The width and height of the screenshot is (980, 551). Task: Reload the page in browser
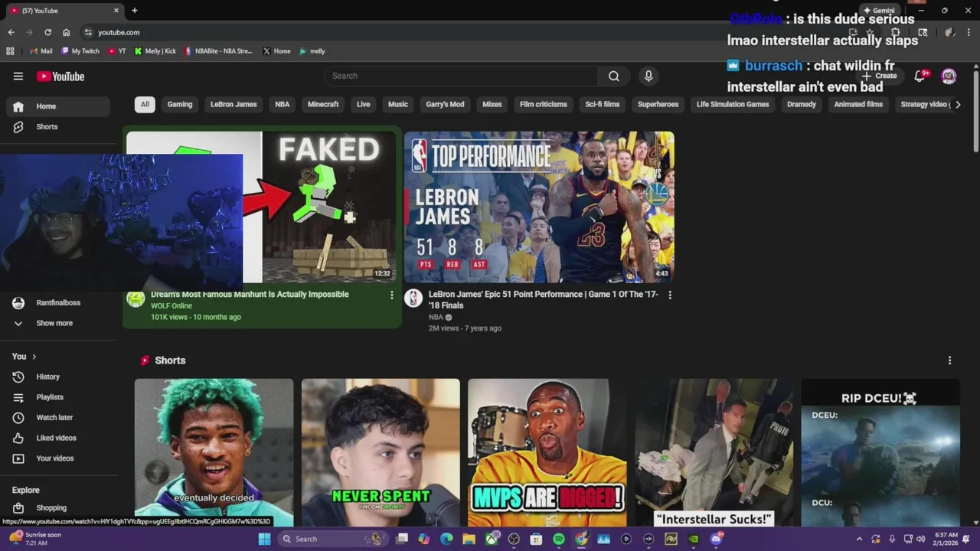tap(47, 32)
